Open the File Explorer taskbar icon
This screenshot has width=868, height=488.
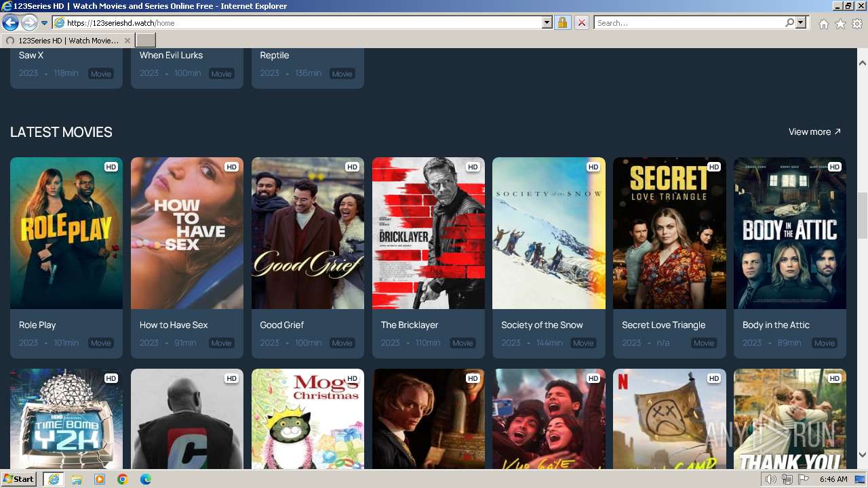(x=77, y=479)
